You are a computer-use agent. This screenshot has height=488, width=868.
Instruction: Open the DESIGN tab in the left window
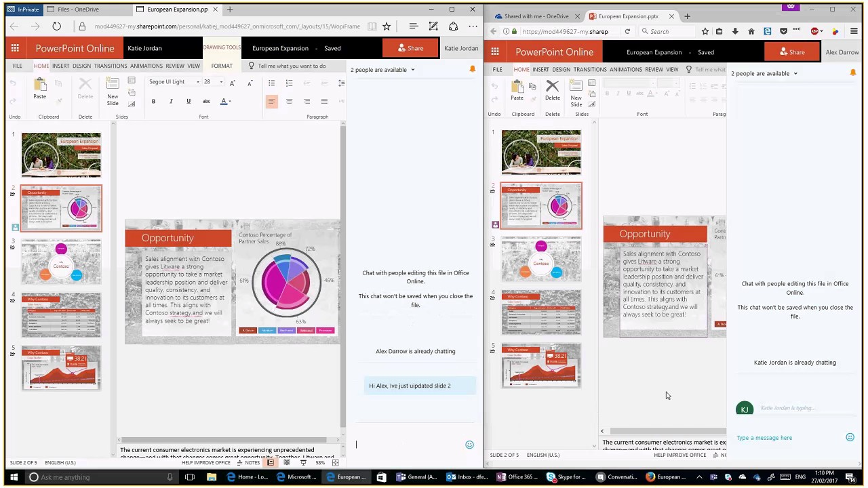tap(81, 66)
